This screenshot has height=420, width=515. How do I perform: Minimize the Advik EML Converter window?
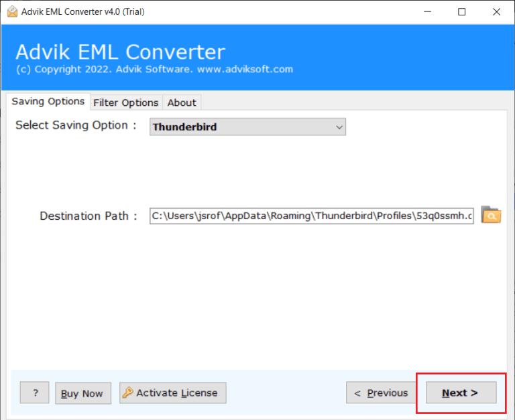coord(427,12)
